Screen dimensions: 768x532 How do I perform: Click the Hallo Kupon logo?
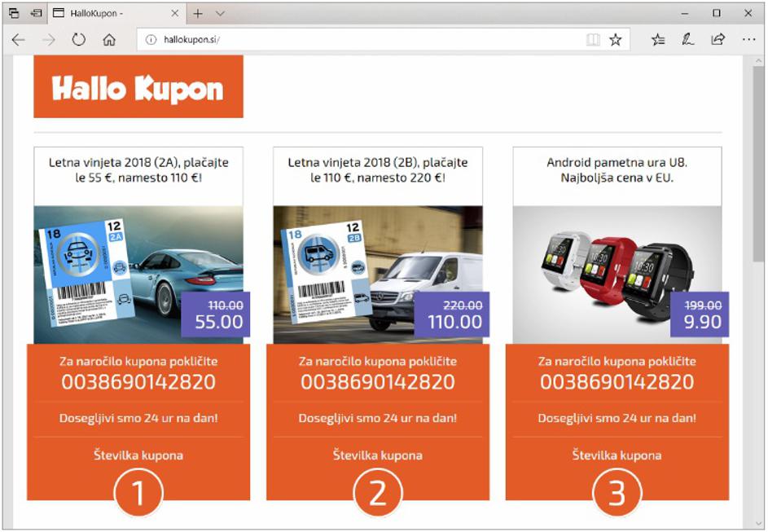138,87
